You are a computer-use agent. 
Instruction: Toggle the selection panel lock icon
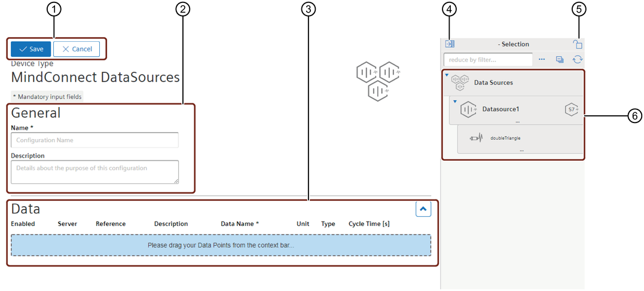(x=578, y=44)
